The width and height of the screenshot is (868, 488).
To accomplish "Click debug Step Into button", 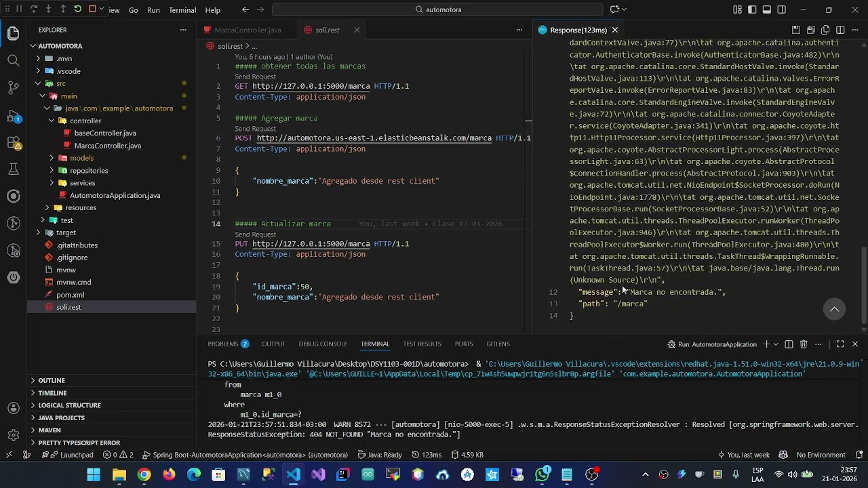I will [x=48, y=9].
